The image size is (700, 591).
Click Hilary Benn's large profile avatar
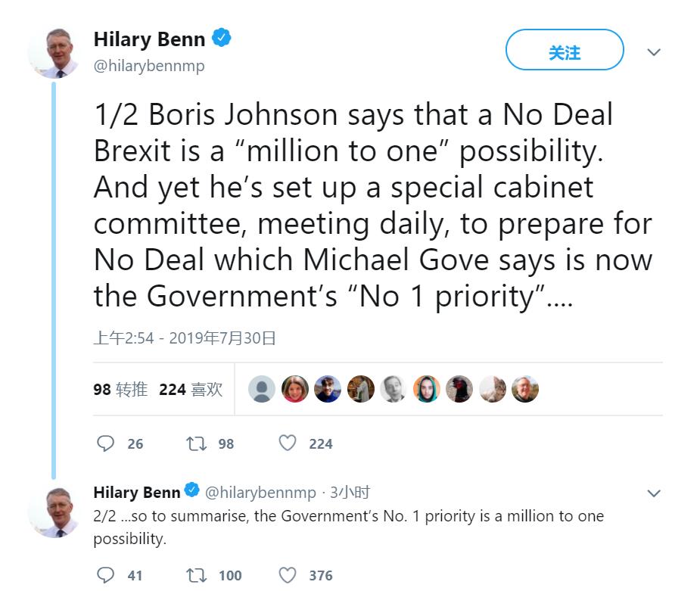(54, 53)
